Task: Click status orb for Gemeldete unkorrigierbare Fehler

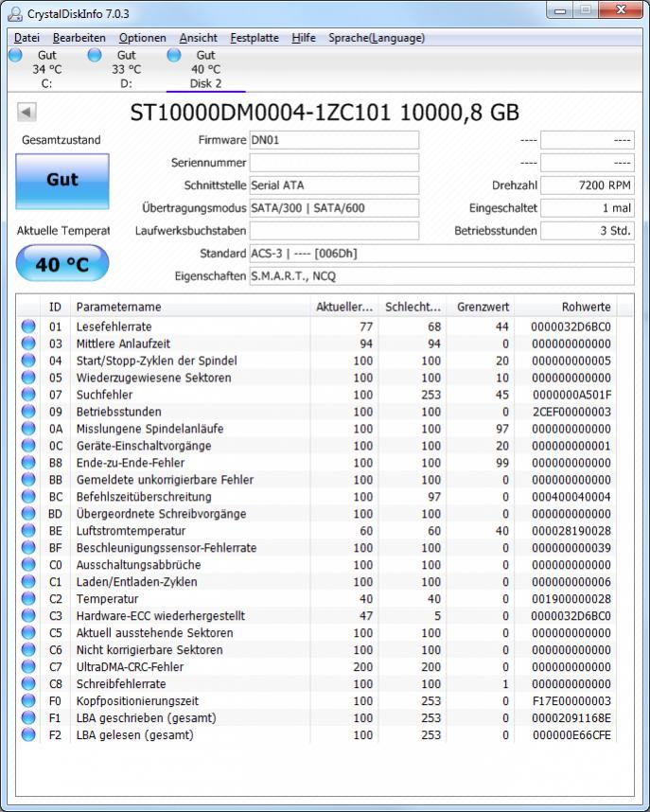Action: point(28,480)
